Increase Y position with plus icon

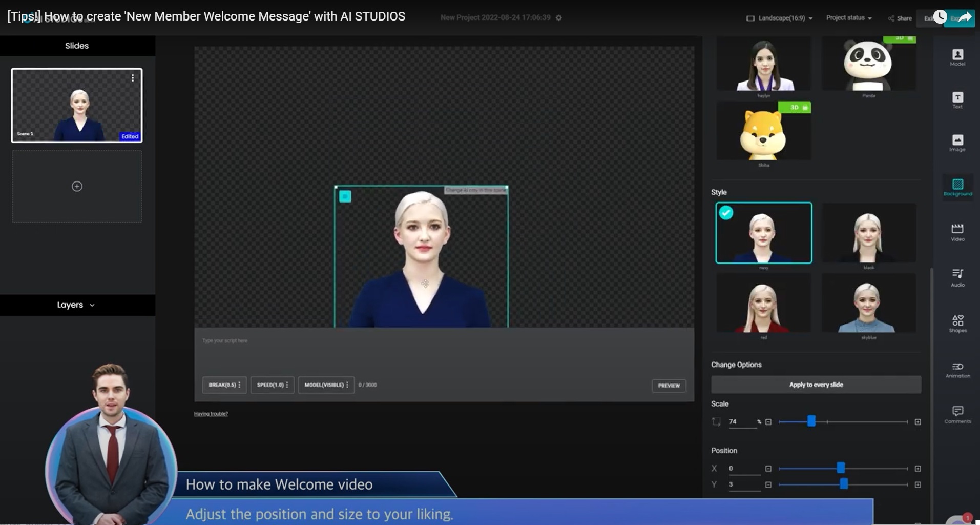click(x=918, y=484)
